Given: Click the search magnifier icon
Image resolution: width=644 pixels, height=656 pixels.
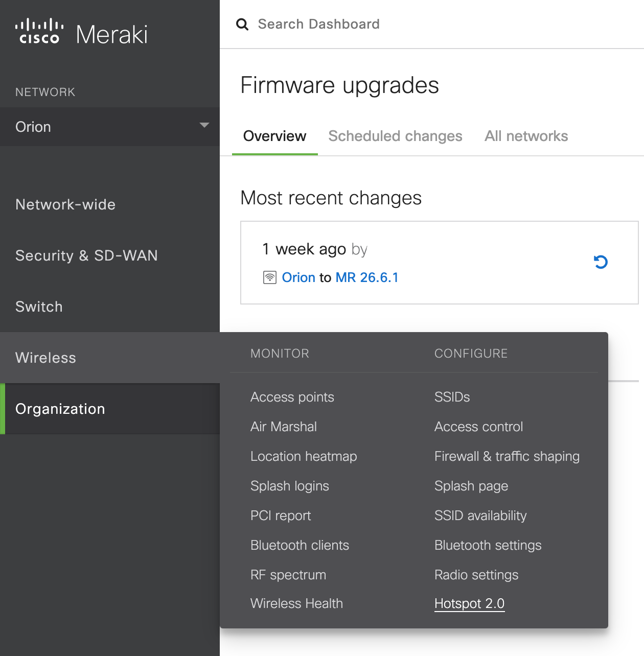Looking at the screenshot, I should pyautogui.click(x=242, y=24).
